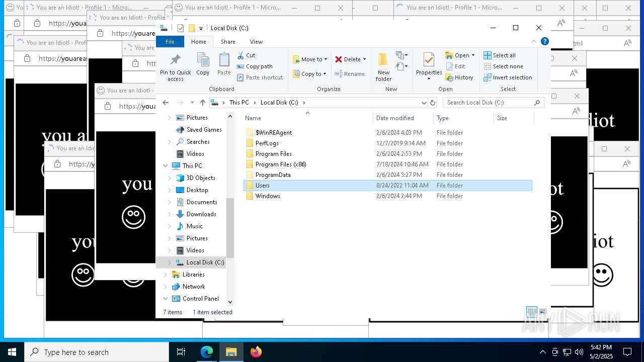Click the Open button in the ribbon
This screenshot has width=644, height=362.
(460, 55)
